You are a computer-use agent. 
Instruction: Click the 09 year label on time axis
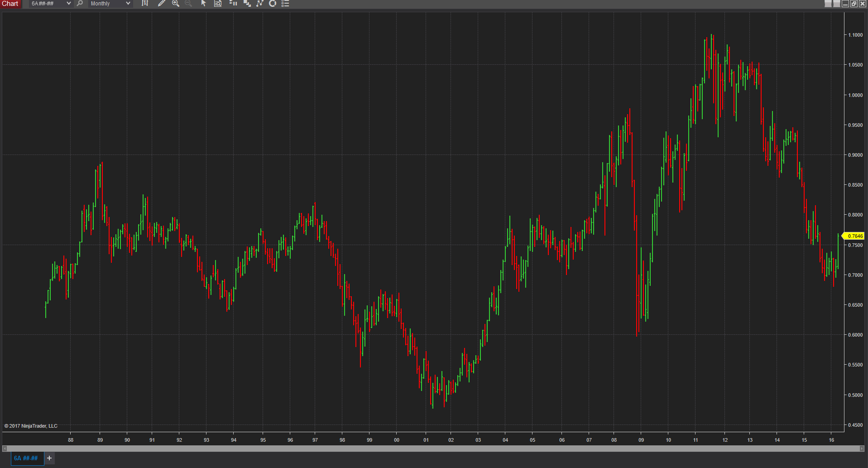(641, 440)
